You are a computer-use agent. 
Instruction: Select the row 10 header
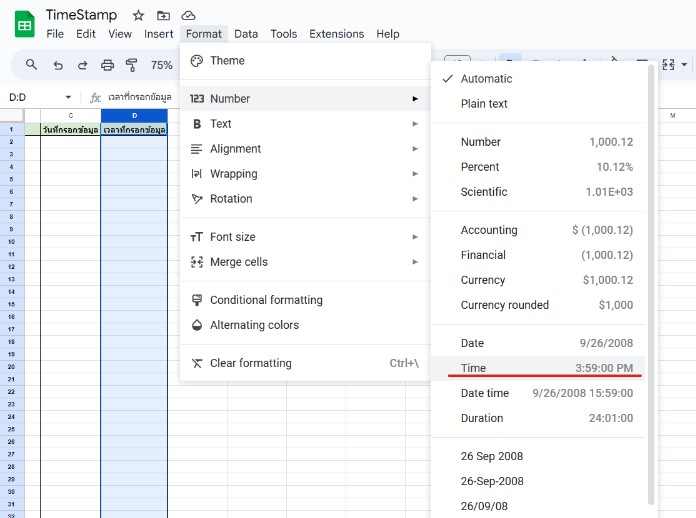12,242
